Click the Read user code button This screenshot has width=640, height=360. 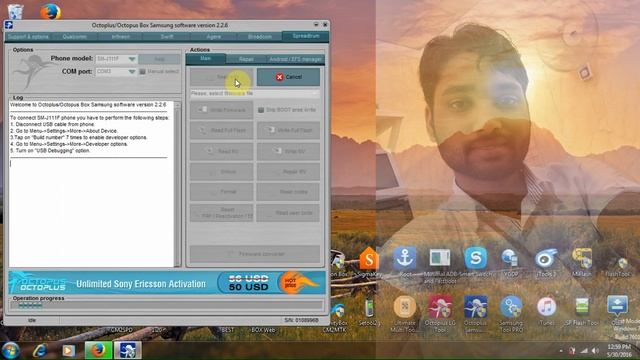(288, 213)
